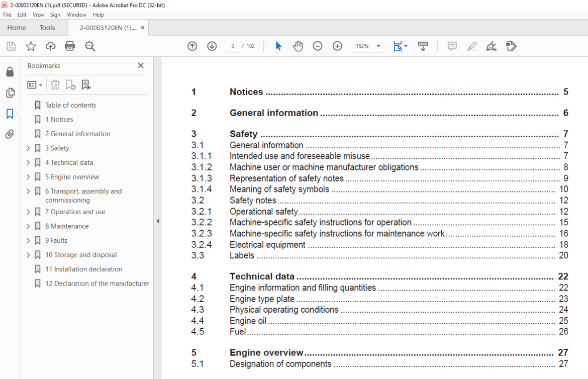This screenshot has width=588, height=379.
Task: Click the Zoom in plus icon
Action: (337, 46)
